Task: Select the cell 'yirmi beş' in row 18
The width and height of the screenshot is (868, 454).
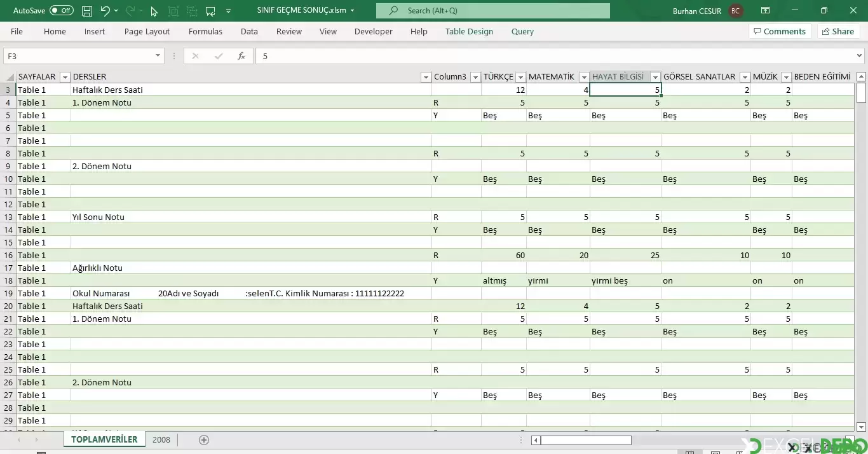Action: [625, 280]
